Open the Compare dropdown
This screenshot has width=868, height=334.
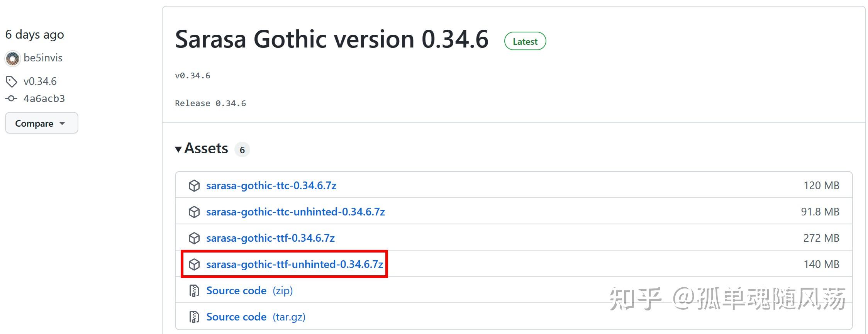42,123
